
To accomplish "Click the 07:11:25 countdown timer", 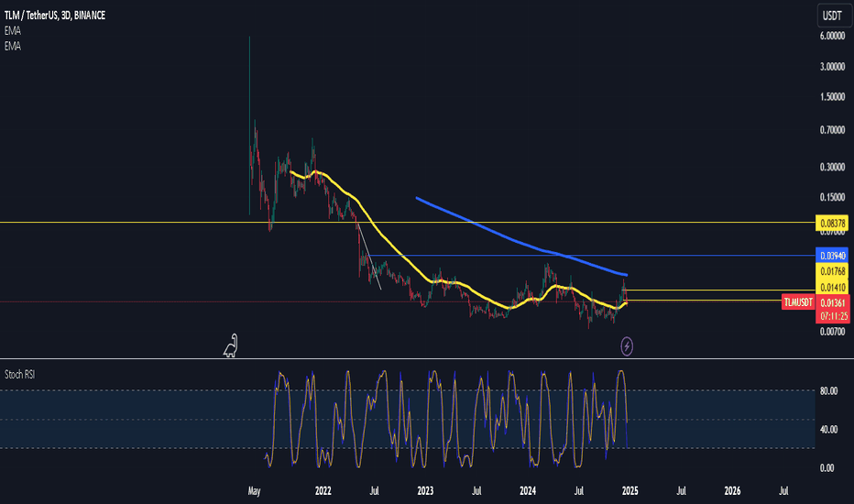I will coord(833,316).
